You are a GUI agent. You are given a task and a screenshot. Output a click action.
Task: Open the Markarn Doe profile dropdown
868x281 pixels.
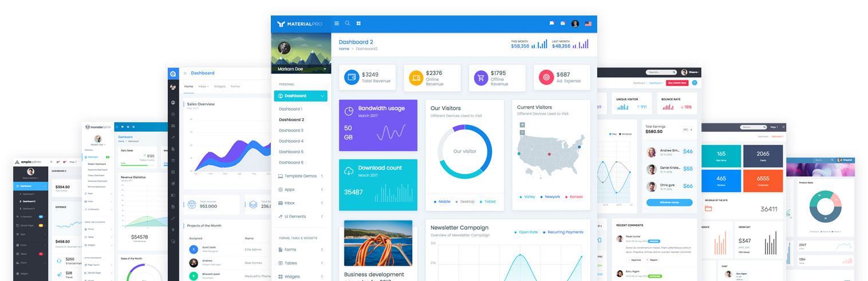click(325, 69)
